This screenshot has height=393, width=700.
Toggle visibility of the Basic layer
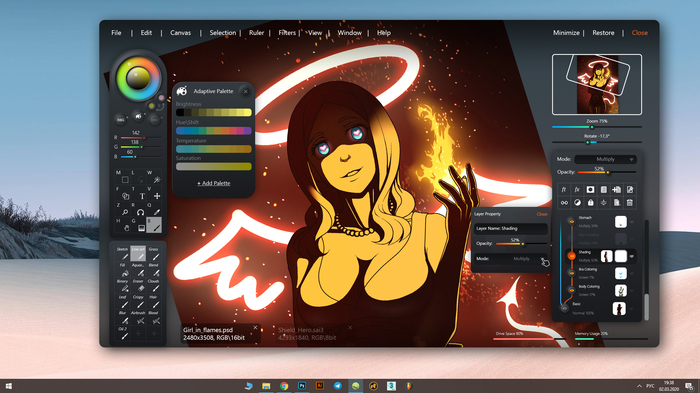tap(564, 308)
